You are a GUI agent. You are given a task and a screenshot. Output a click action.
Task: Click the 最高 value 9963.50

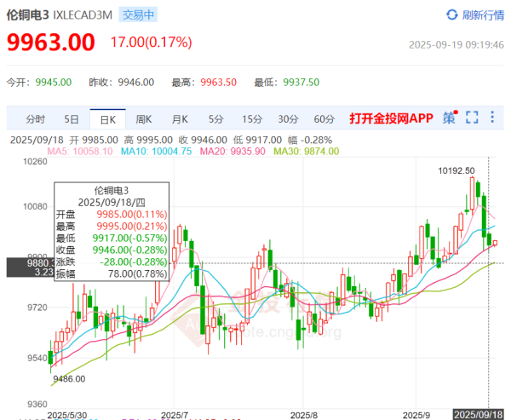218,82
